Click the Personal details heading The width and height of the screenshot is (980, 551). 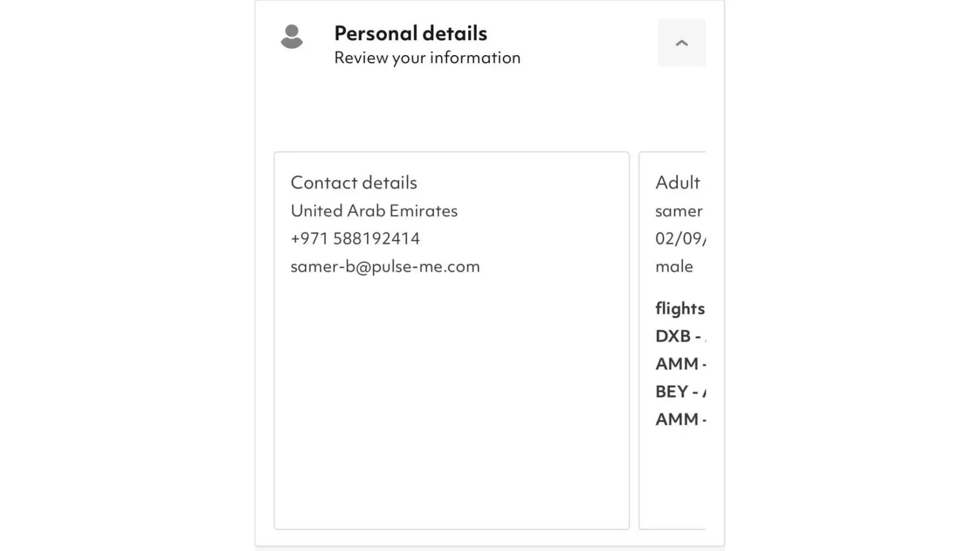point(411,34)
